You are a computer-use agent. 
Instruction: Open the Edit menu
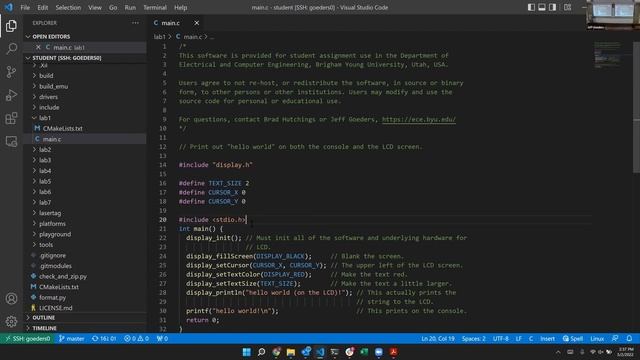click(x=42, y=7)
